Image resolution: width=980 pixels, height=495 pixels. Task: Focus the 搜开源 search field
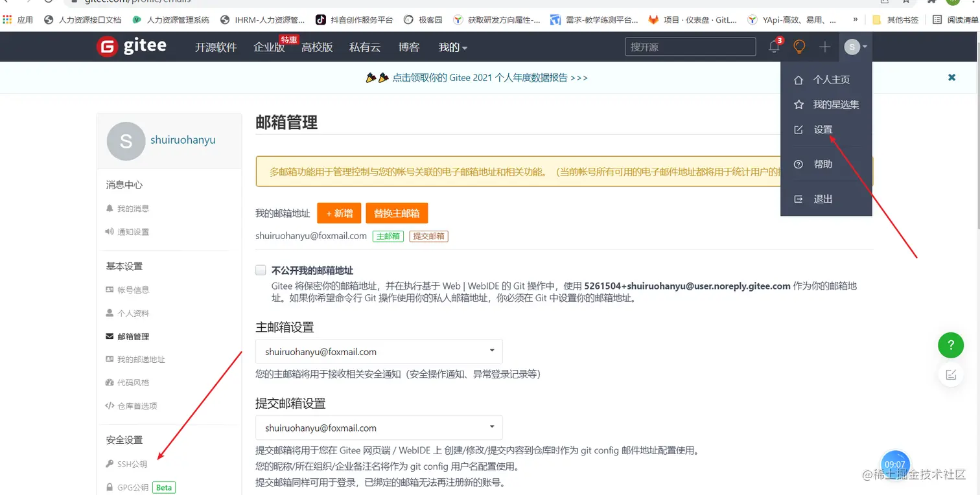coord(690,47)
